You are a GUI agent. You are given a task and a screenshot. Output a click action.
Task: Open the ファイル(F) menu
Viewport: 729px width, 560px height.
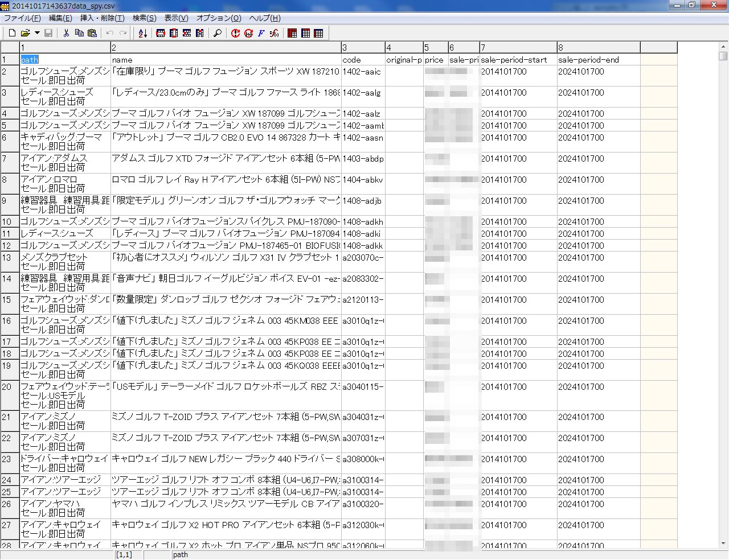tap(22, 18)
